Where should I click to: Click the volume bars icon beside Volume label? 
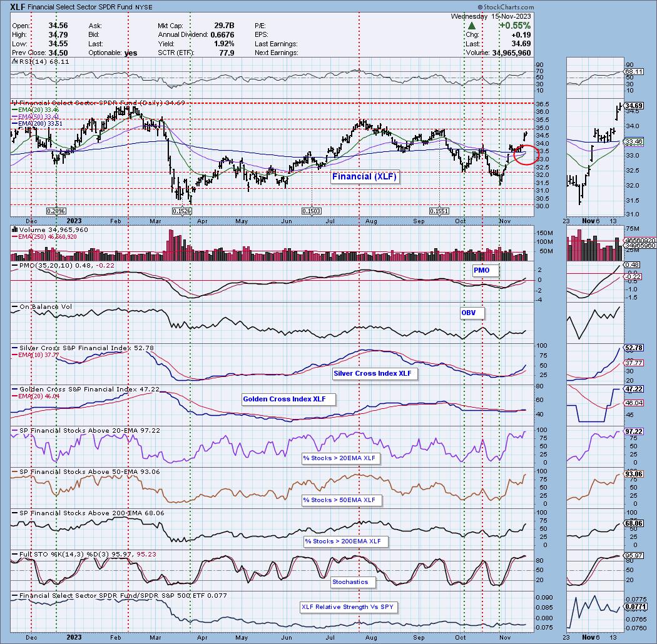pyautogui.click(x=14, y=229)
